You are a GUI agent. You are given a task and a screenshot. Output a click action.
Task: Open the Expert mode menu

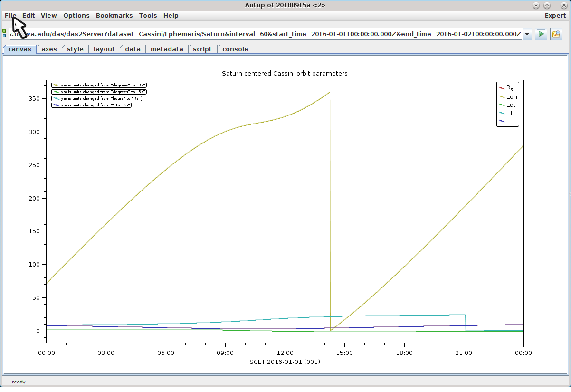555,15
